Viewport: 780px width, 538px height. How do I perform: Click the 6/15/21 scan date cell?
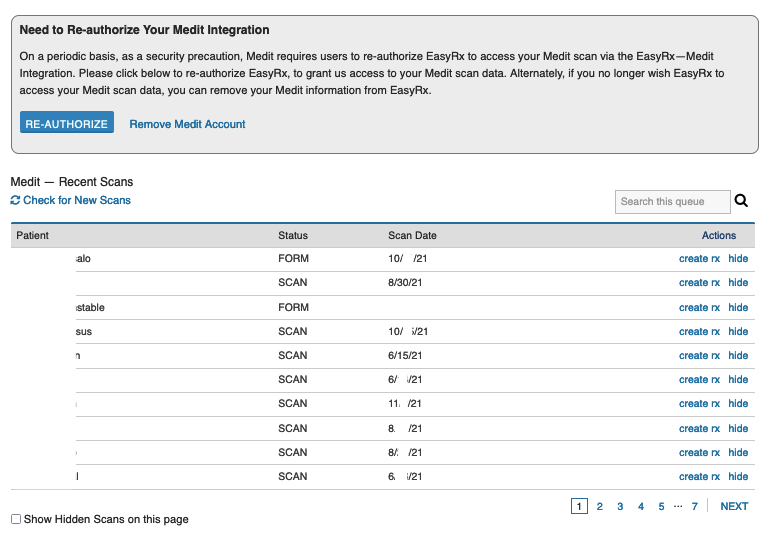click(x=405, y=356)
